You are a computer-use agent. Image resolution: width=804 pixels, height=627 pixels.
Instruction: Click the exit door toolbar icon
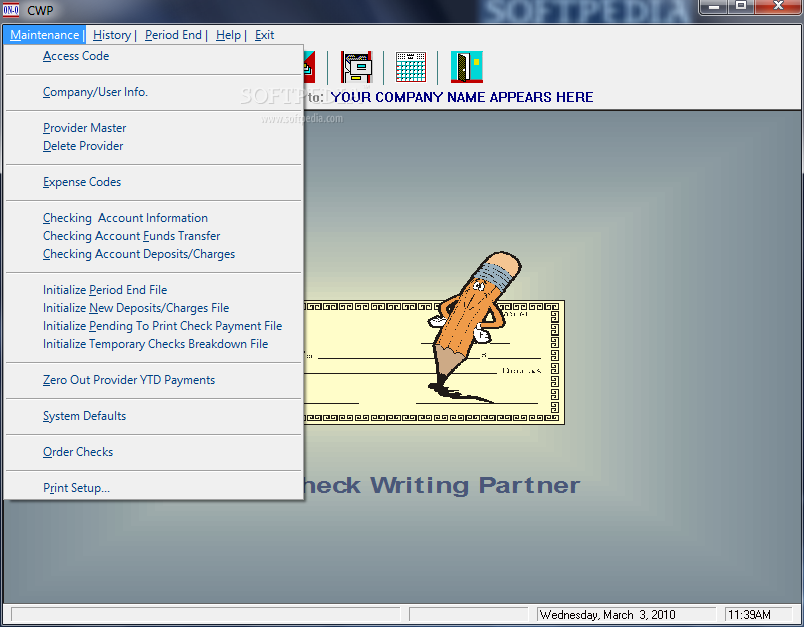(x=467, y=67)
